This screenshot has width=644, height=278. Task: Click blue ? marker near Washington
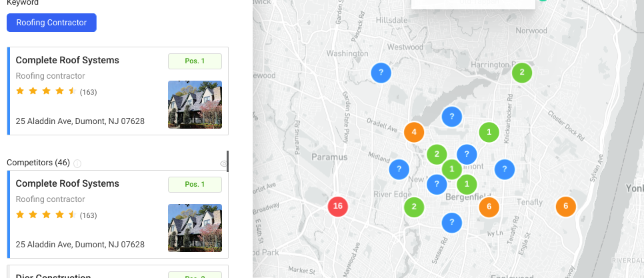[381, 73]
